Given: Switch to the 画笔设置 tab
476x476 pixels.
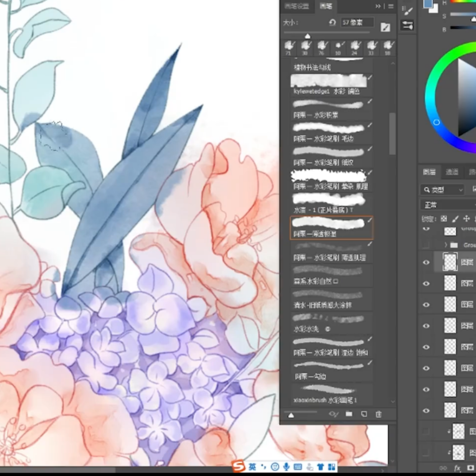Looking at the screenshot, I should 296,6.
